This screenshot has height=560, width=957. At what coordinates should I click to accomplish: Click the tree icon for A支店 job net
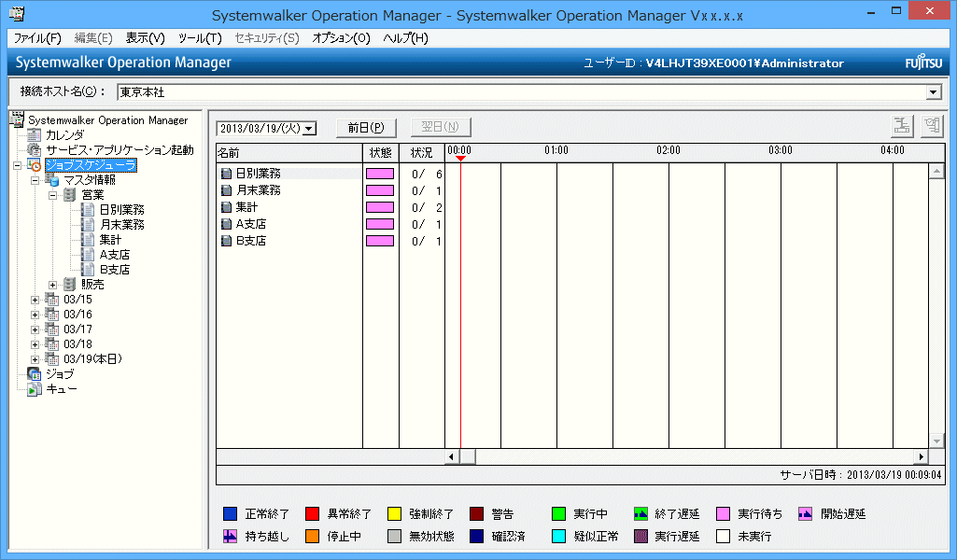pyautogui.click(x=89, y=255)
